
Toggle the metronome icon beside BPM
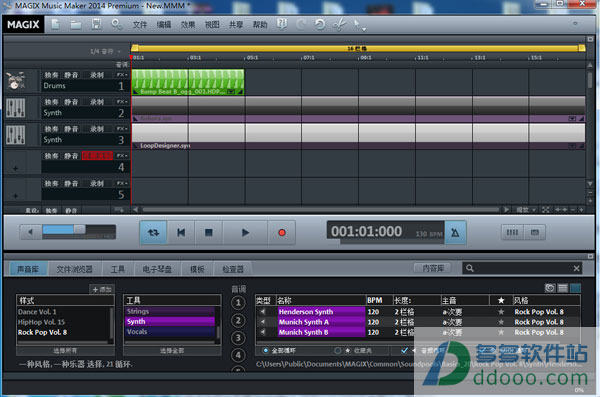tap(455, 232)
